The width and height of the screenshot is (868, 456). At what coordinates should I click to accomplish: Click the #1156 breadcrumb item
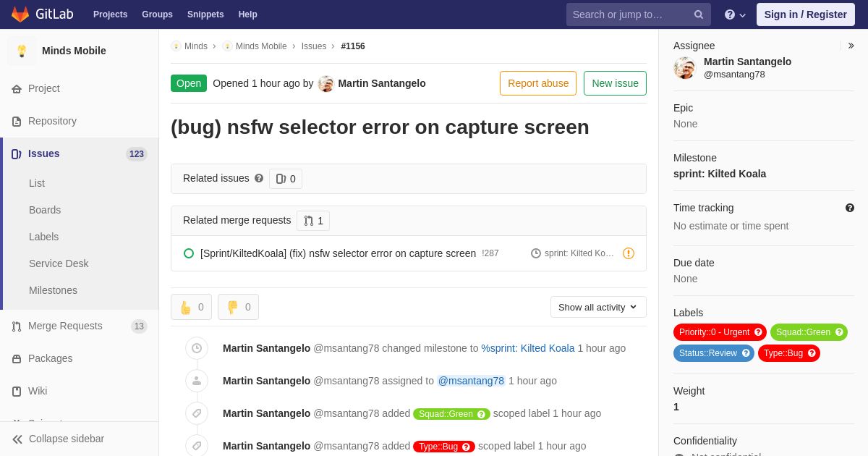click(x=353, y=46)
